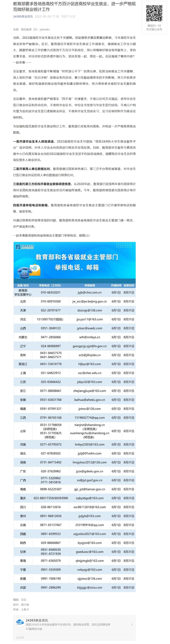
Task: Click Beijing phone number 010-60910260
Action: coord(51,301)
